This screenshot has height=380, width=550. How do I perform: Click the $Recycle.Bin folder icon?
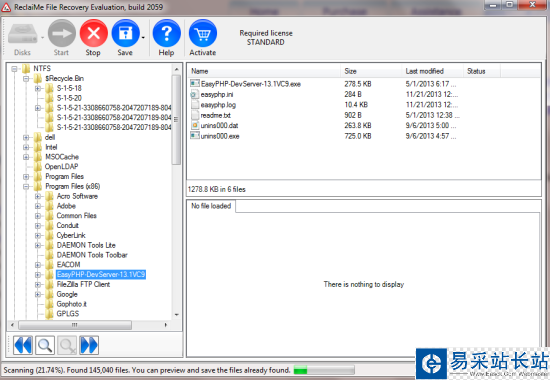pos(38,78)
